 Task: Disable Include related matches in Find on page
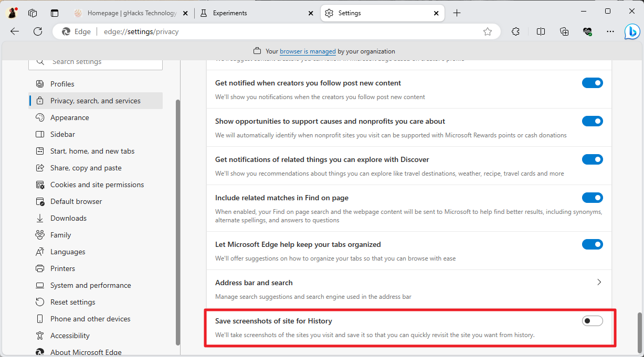coord(592,198)
